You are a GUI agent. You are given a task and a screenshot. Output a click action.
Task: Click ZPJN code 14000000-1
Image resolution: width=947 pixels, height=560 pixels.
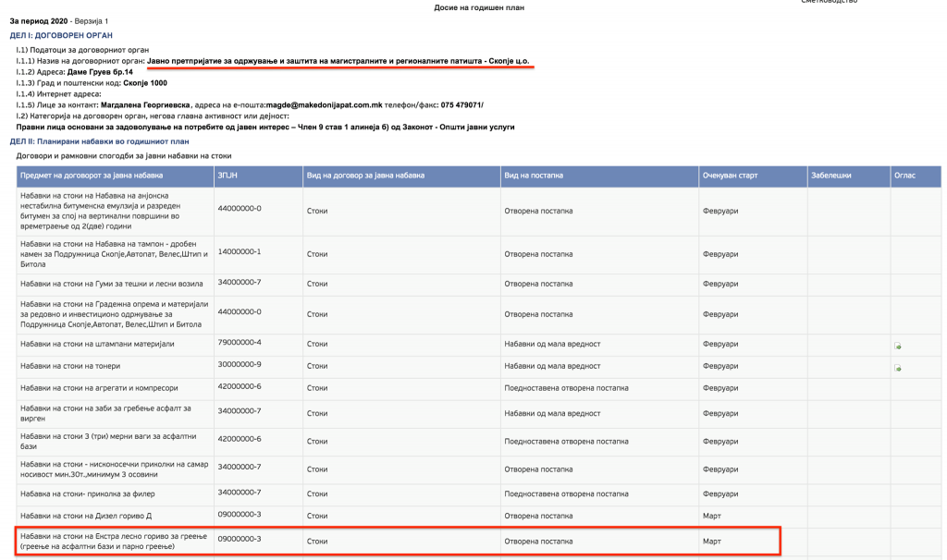(x=240, y=251)
